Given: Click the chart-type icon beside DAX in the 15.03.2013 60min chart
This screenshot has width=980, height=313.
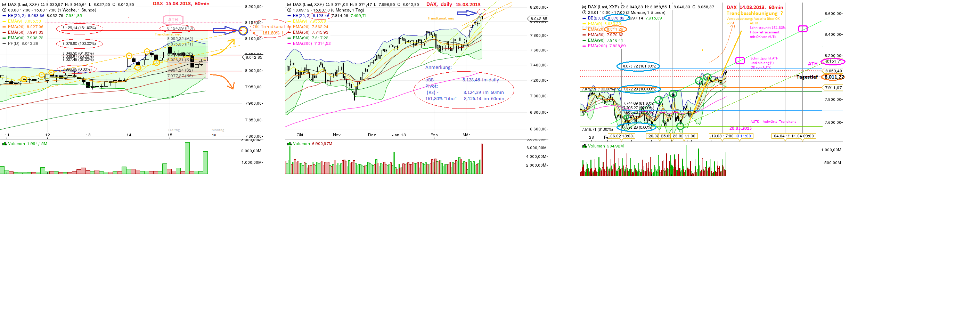Looking at the screenshot, I should 4,5.
